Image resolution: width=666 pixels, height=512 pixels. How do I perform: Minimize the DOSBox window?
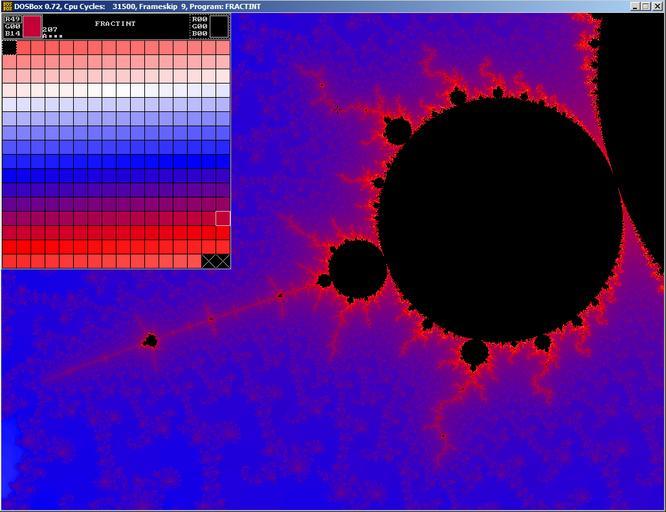tap(633, 6)
